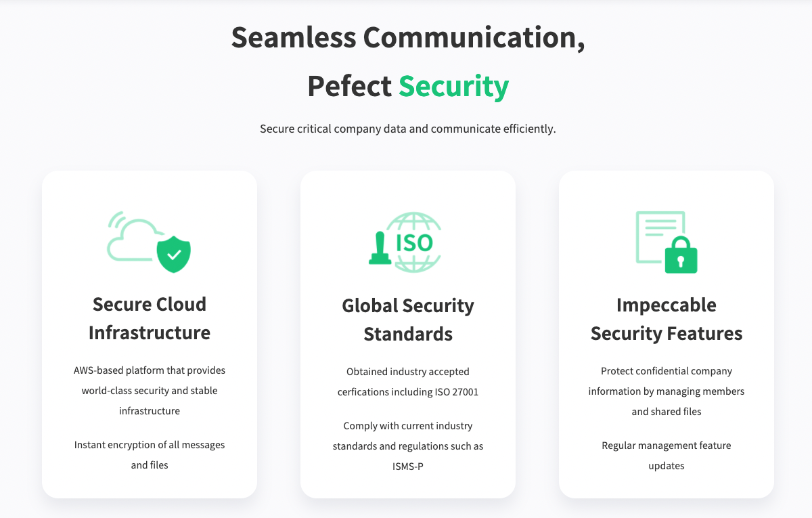Click the locked document icon
This screenshot has height=518, width=812.
click(667, 242)
